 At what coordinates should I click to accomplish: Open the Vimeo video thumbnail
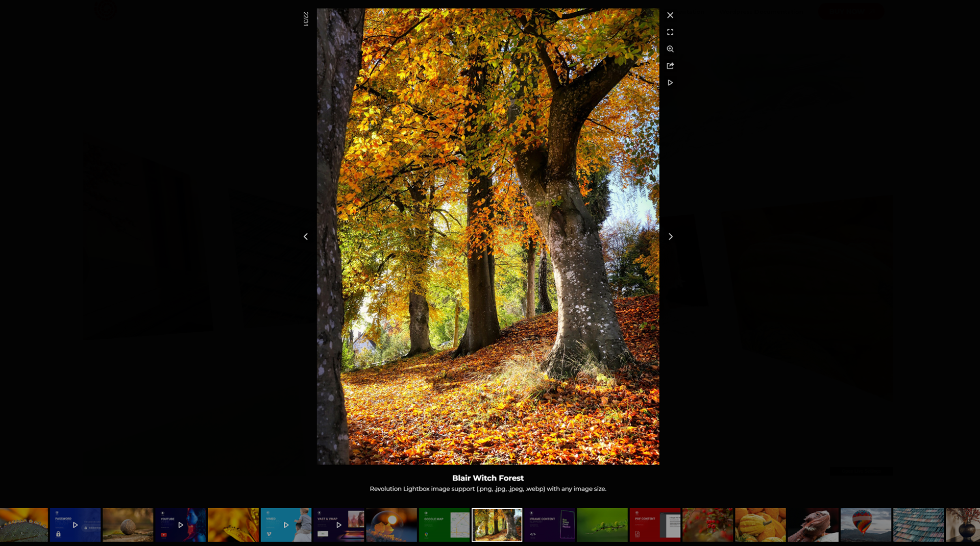pyautogui.click(x=286, y=525)
